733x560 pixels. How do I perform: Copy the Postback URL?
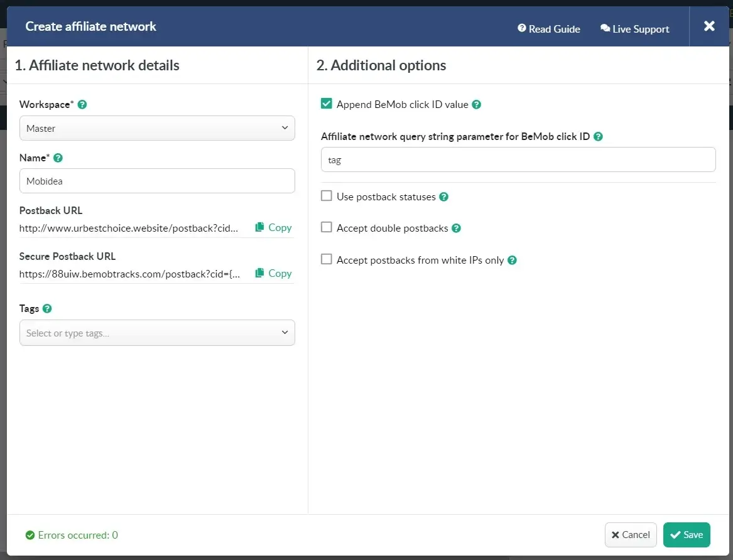(x=273, y=227)
